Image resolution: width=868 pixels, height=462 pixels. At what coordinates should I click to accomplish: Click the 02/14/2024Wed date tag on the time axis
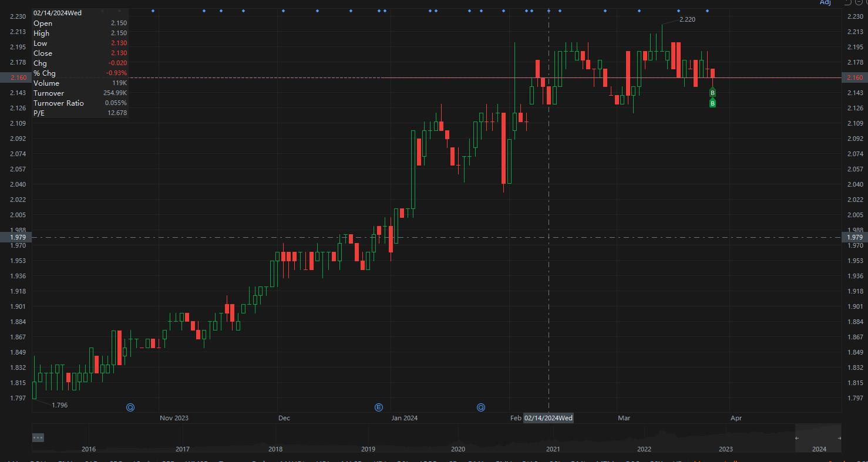(x=549, y=418)
